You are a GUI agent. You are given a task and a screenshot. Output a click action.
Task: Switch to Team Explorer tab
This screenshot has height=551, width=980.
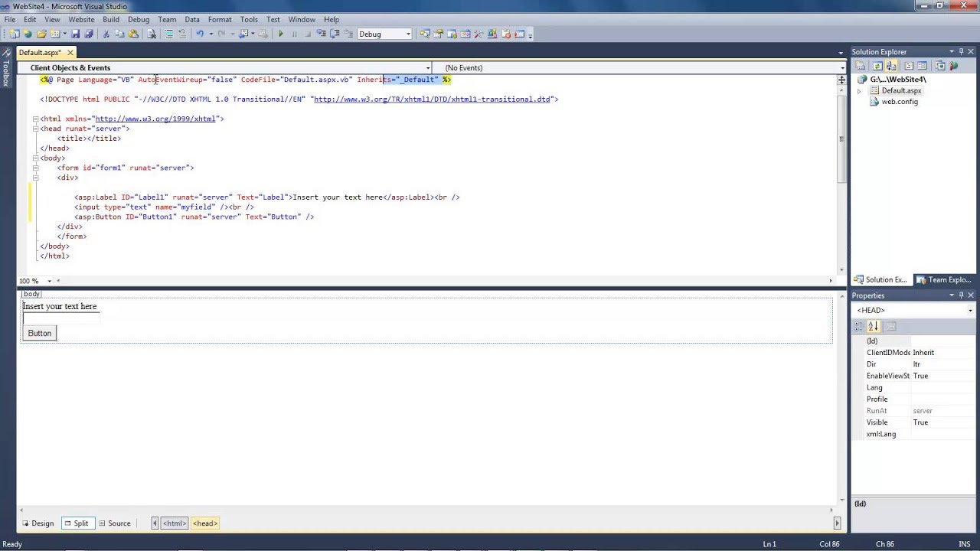coord(944,280)
